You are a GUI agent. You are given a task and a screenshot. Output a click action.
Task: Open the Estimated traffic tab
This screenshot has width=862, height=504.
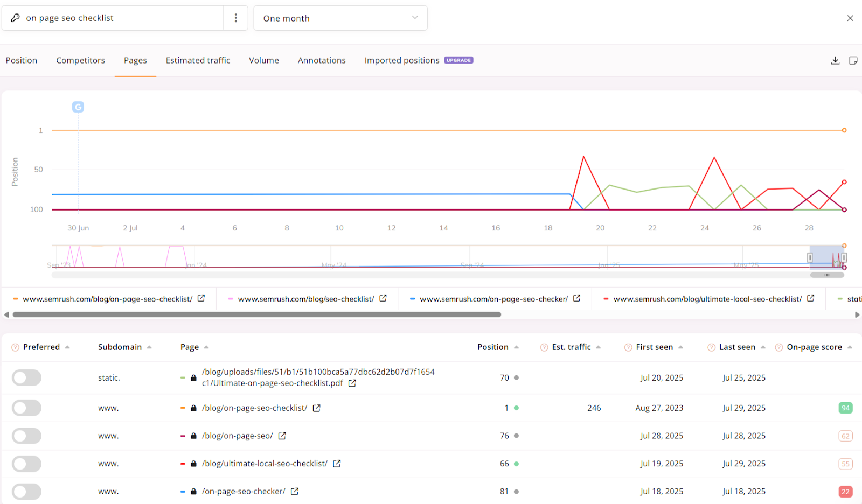(198, 60)
